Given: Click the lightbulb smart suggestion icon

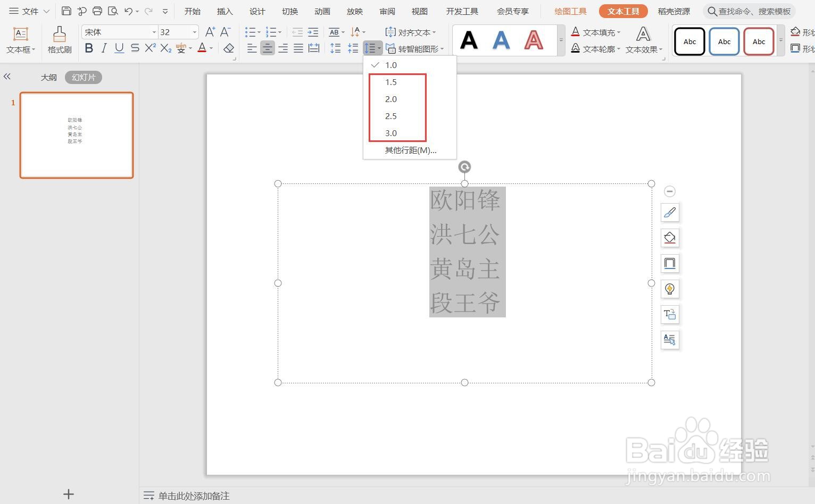Looking at the screenshot, I should coord(670,289).
